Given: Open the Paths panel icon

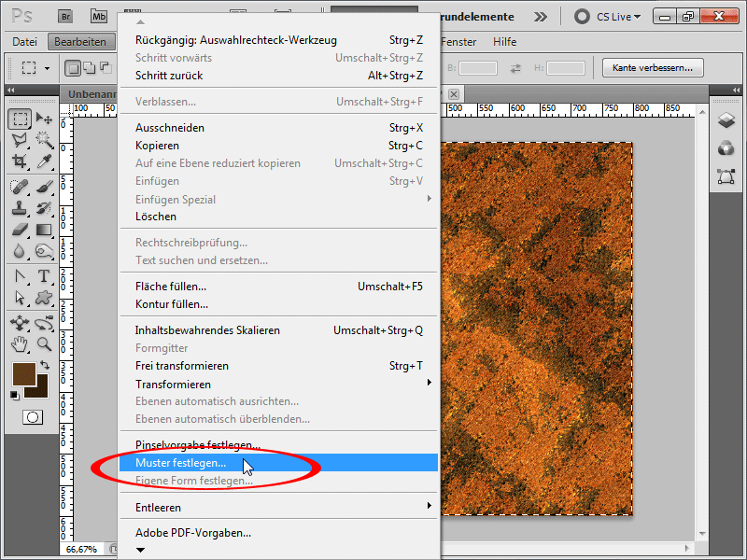Looking at the screenshot, I should (x=726, y=176).
